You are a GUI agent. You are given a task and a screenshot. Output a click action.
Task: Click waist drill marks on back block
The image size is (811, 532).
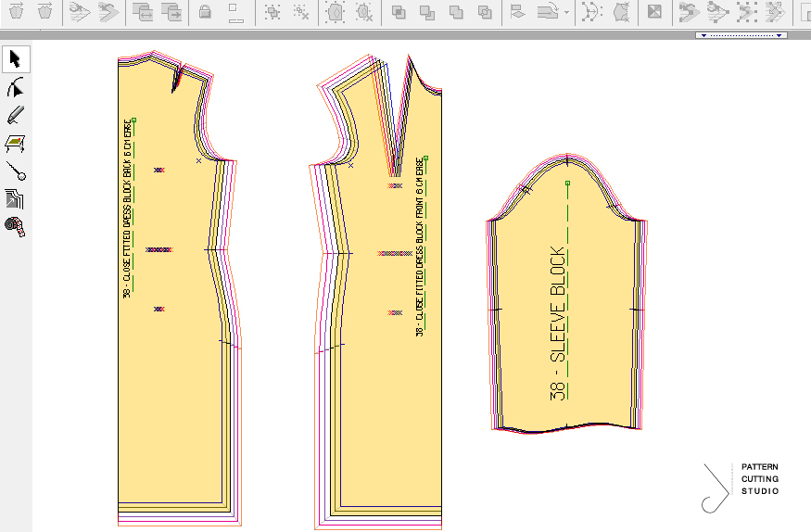pyautogui.click(x=158, y=249)
